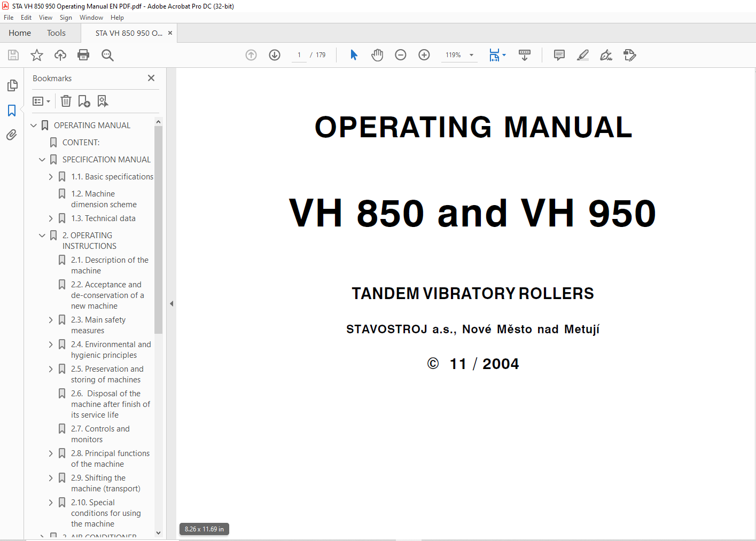This screenshot has width=756, height=541.
Task: Open the File menu
Action: [x=9, y=18]
